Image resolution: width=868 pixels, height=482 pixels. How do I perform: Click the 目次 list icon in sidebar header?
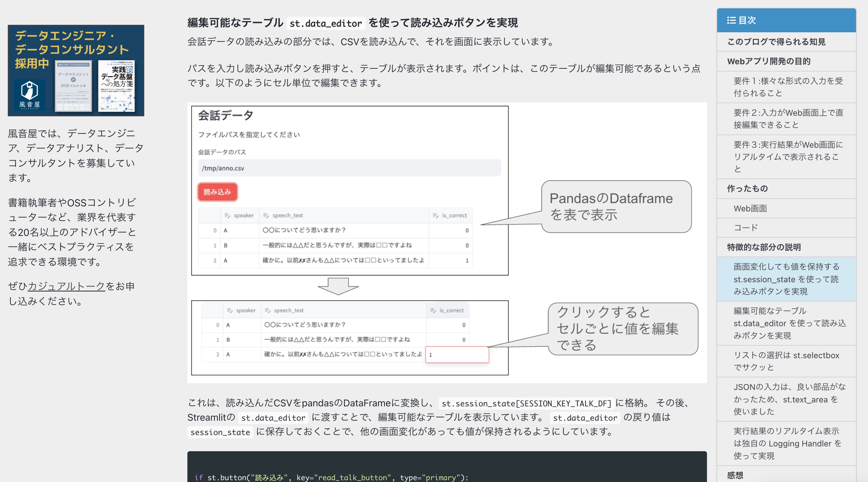point(731,21)
